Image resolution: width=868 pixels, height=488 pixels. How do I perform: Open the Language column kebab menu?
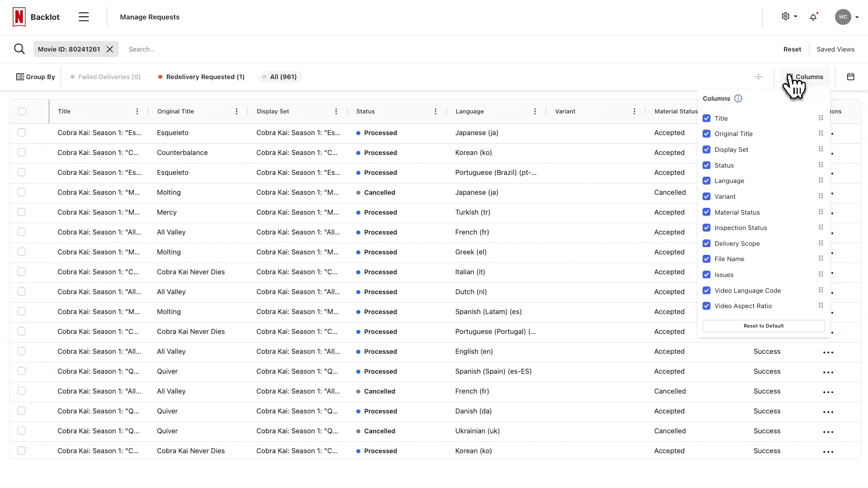click(x=535, y=111)
